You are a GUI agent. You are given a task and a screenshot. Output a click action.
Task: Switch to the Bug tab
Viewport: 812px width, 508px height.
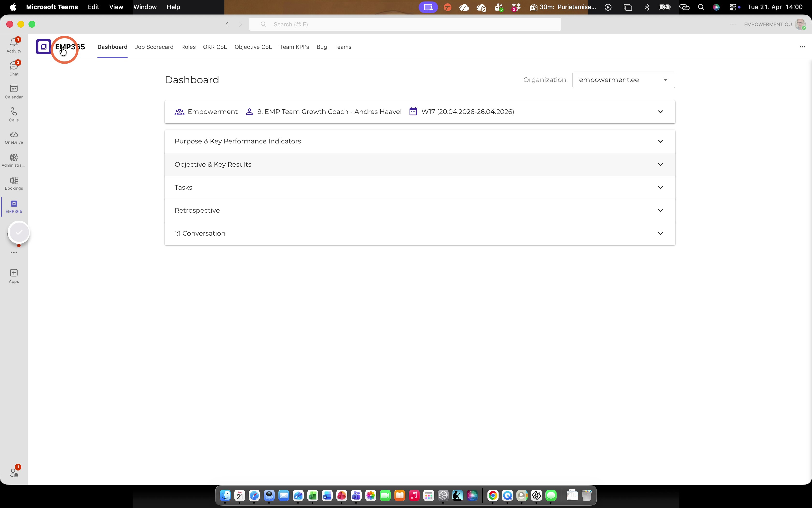tap(321, 47)
